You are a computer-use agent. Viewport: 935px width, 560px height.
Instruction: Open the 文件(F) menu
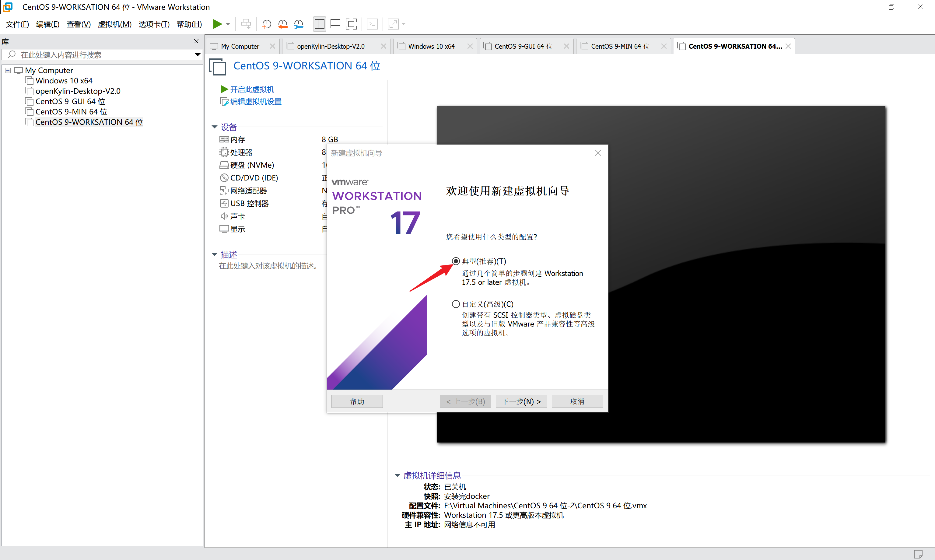(17, 24)
